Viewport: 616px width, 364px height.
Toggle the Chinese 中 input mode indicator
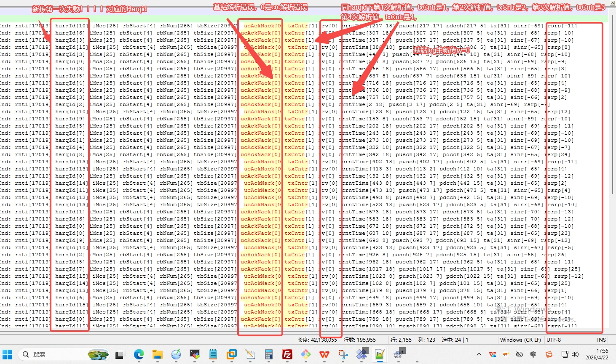533,354
